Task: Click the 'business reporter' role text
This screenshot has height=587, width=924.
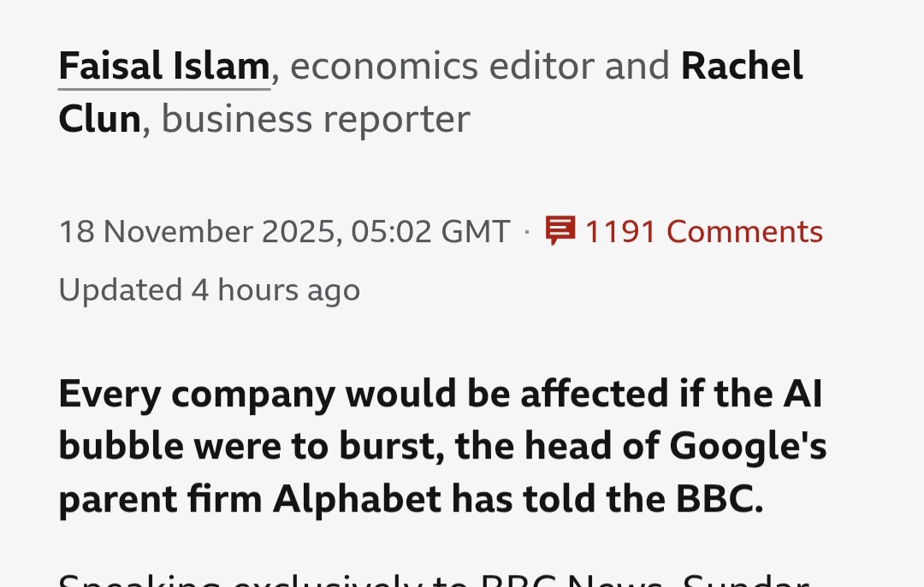Action: [x=315, y=119]
